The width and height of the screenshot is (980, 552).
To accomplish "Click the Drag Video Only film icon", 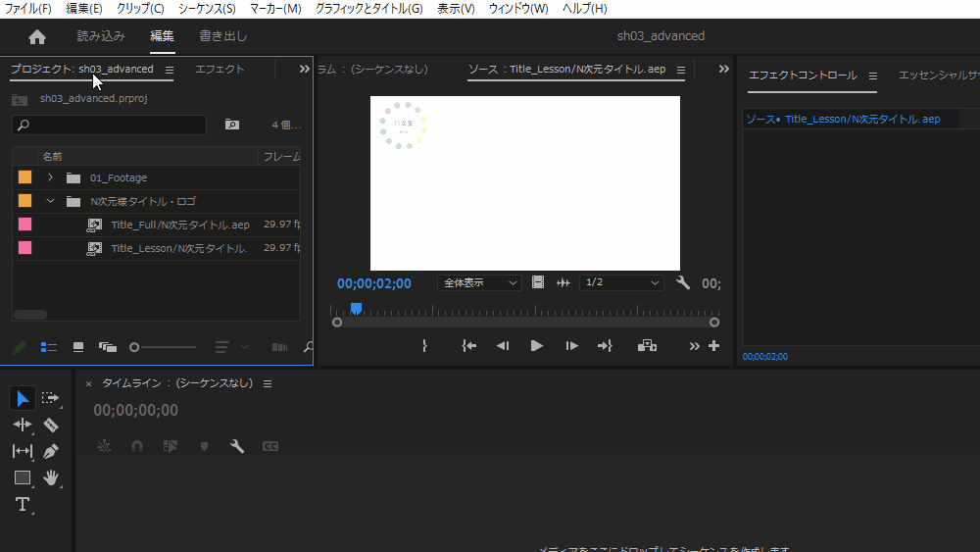I will (x=537, y=282).
